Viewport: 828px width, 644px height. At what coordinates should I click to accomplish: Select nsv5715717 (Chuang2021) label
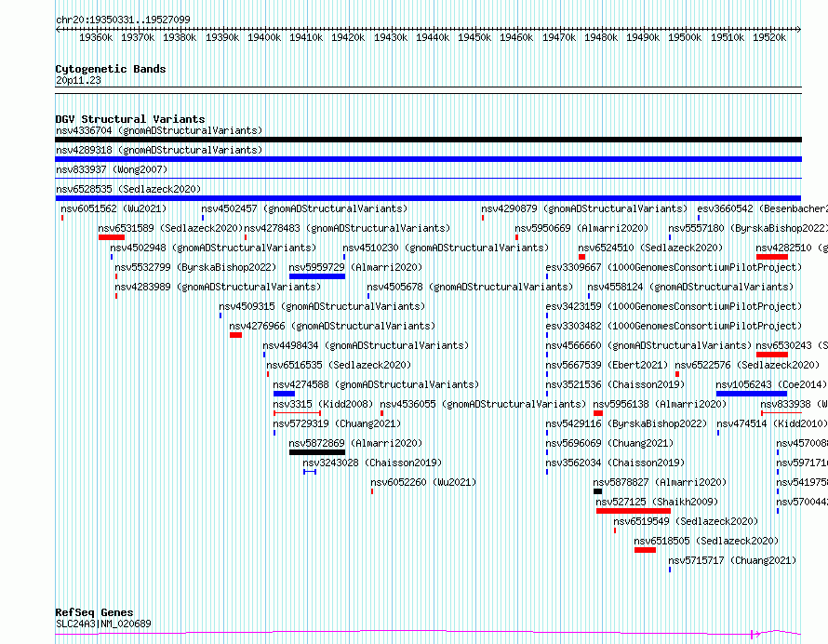[x=732, y=560]
